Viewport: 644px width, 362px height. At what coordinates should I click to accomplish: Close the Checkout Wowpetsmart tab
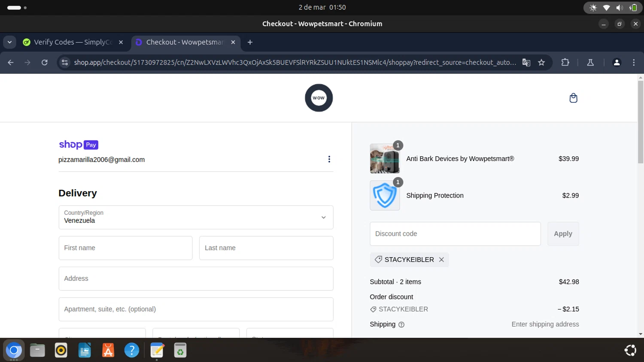click(233, 42)
